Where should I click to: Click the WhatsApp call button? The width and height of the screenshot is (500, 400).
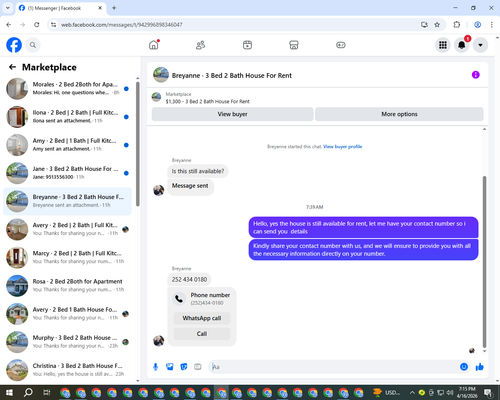click(202, 318)
